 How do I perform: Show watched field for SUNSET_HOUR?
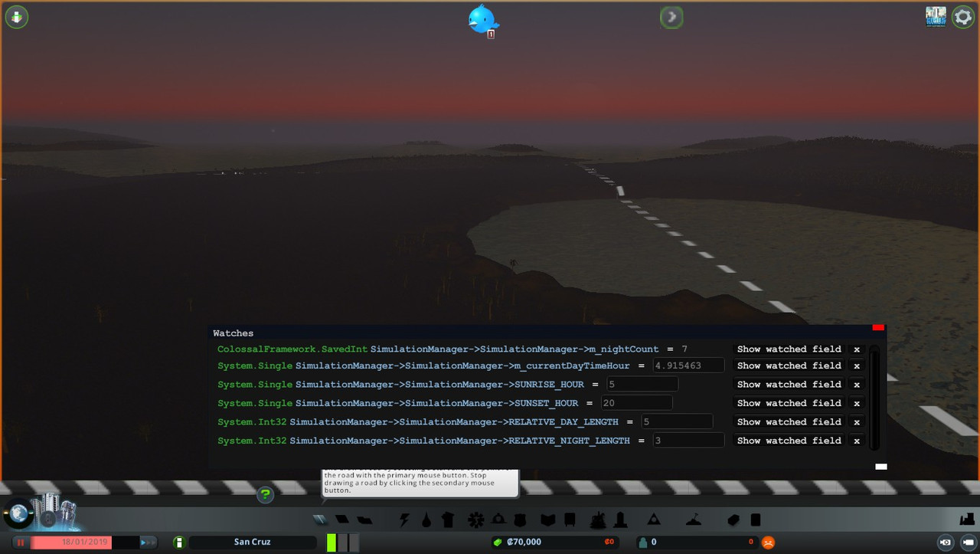click(789, 403)
